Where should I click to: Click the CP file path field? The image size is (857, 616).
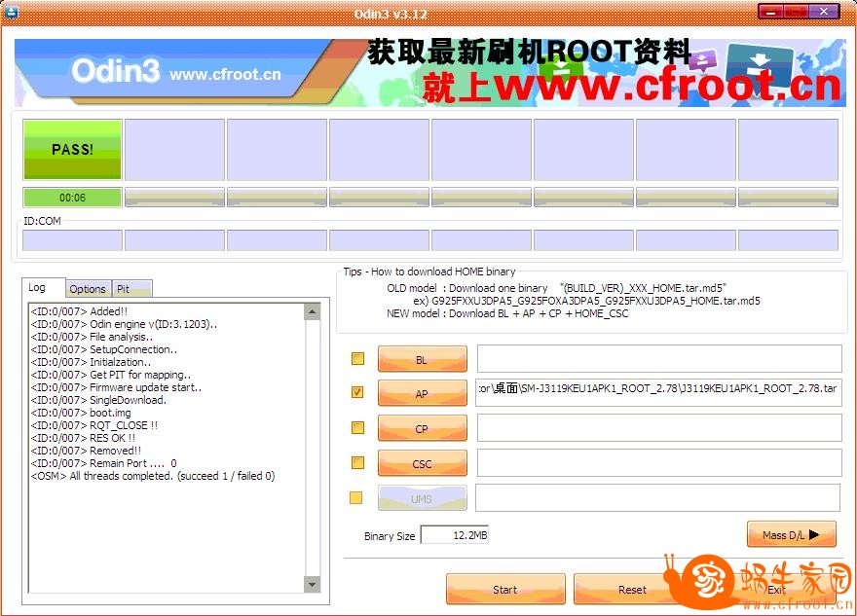pyautogui.click(x=659, y=427)
